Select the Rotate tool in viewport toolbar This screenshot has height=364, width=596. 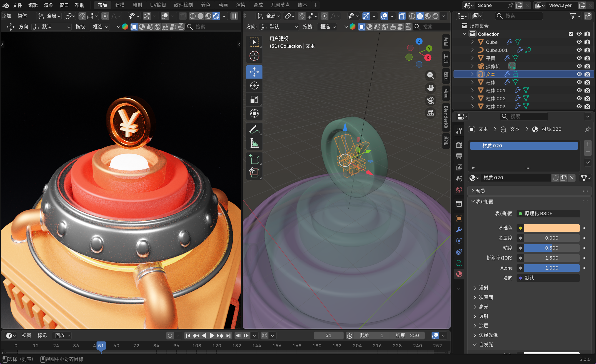(254, 86)
